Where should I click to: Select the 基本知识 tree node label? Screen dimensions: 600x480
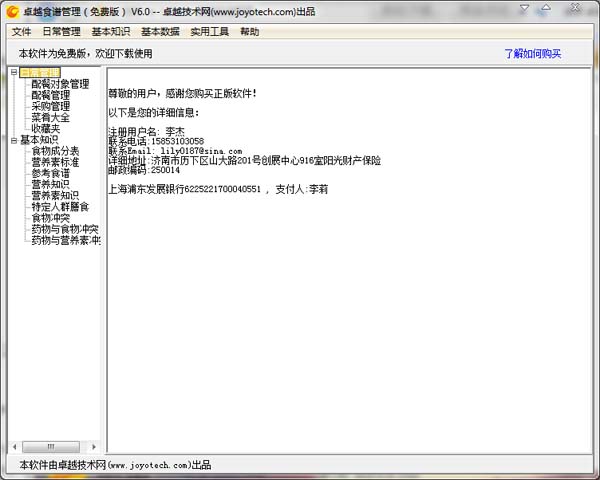(x=39, y=140)
